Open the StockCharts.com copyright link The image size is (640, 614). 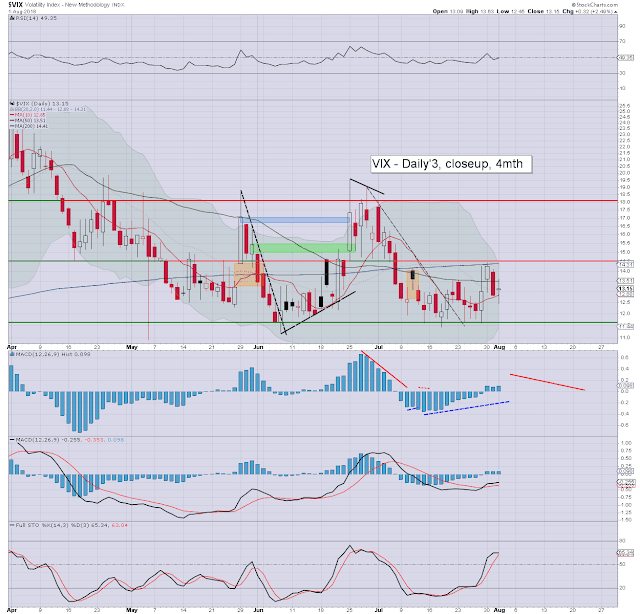(x=595, y=4)
